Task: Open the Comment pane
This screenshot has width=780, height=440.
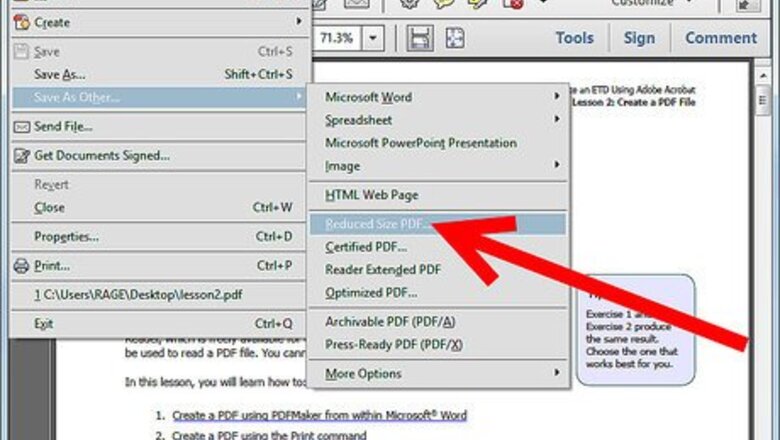Action: (720, 38)
